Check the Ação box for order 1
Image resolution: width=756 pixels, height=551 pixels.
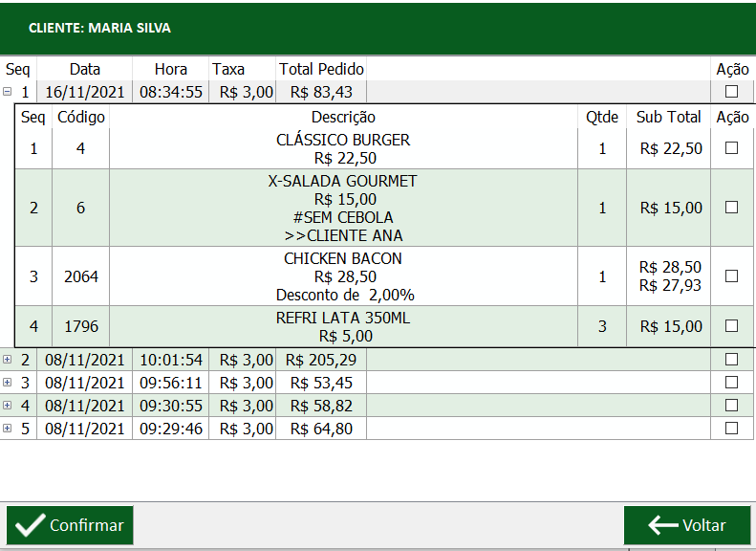coord(732,92)
